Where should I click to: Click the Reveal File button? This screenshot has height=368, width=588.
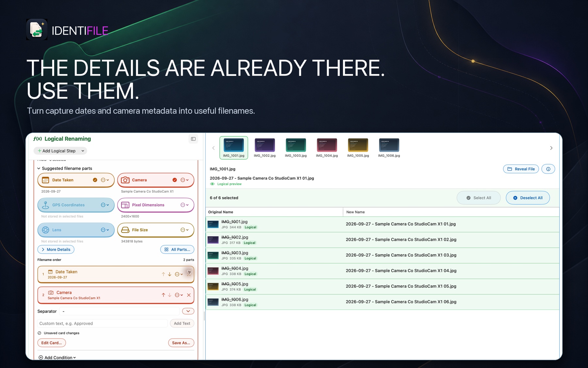(521, 169)
